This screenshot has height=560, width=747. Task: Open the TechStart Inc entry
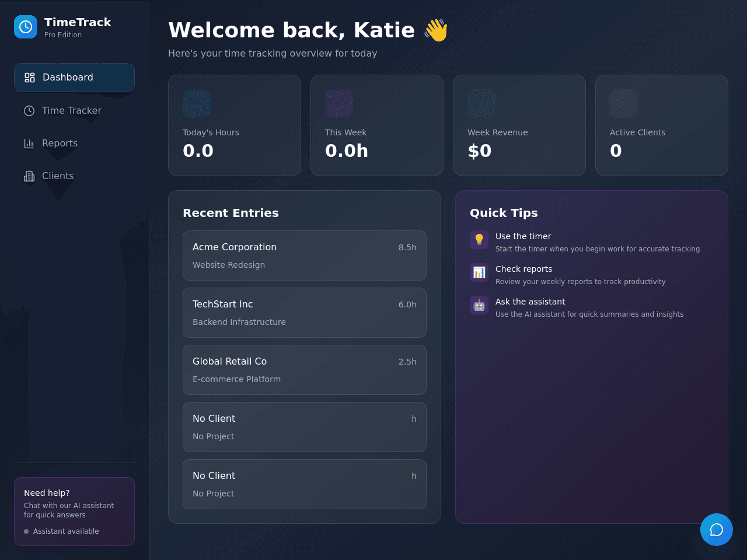[305, 313]
